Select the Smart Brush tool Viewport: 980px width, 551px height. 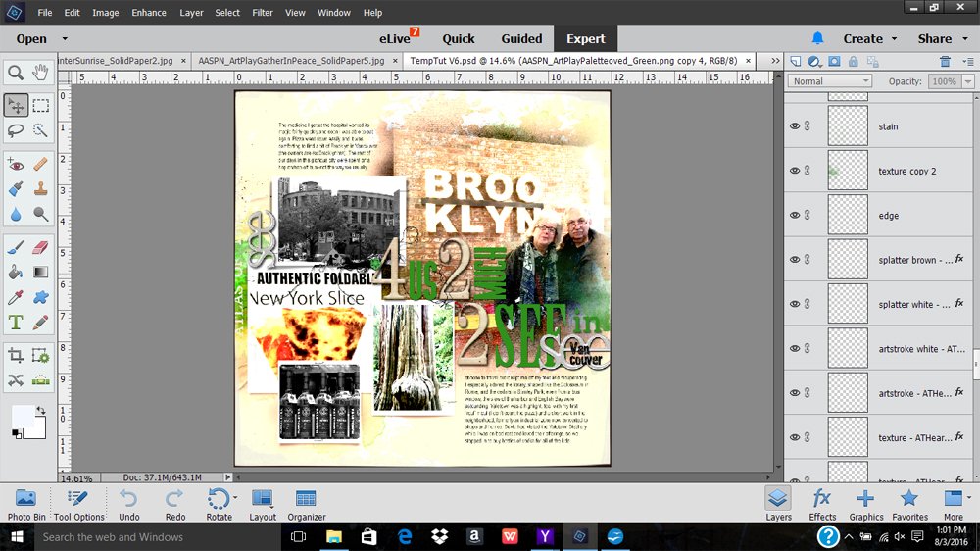[16, 189]
